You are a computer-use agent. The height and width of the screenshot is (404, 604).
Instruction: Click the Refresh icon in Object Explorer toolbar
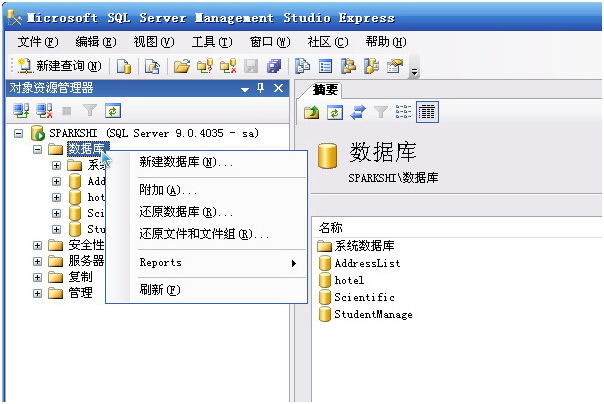point(113,111)
